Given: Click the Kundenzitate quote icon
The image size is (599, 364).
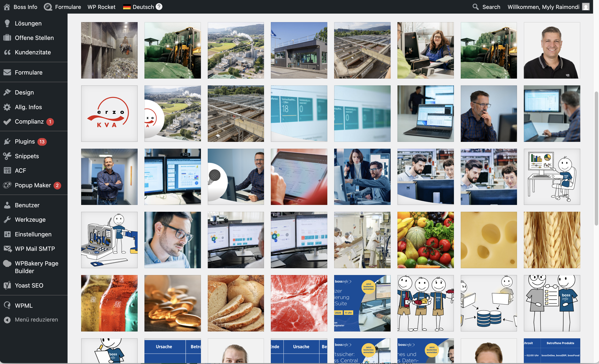Looking at the screenshot, I should [7, 52].
